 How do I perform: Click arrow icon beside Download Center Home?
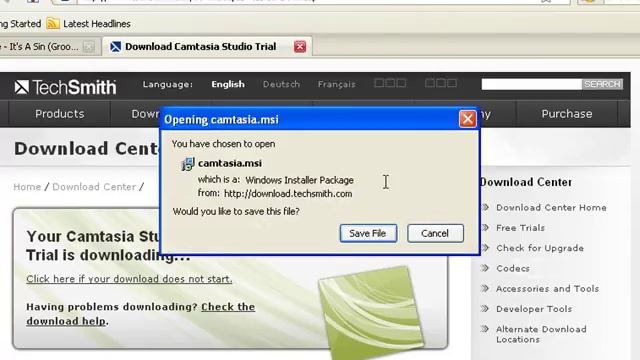click(485, 207)
